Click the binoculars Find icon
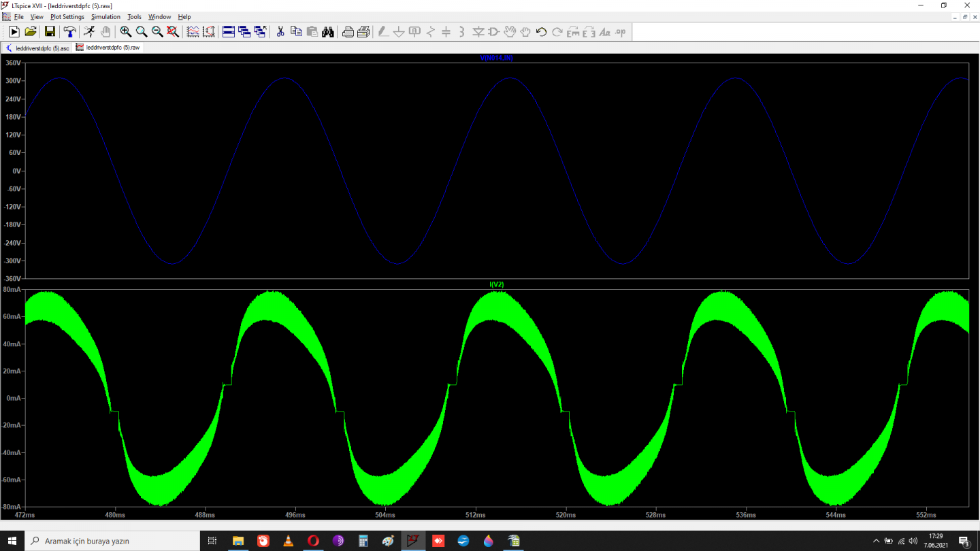980x551 pixels. pos(328,31)
